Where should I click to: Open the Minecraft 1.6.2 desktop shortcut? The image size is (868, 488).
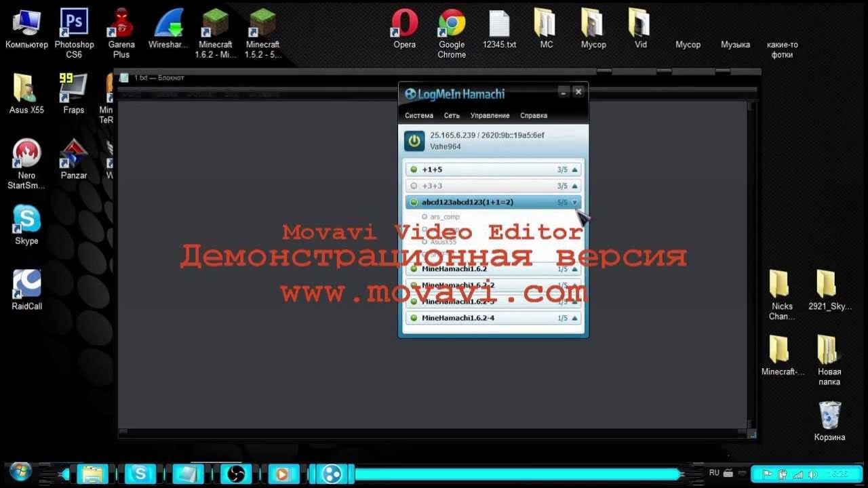tap(216, 33)
